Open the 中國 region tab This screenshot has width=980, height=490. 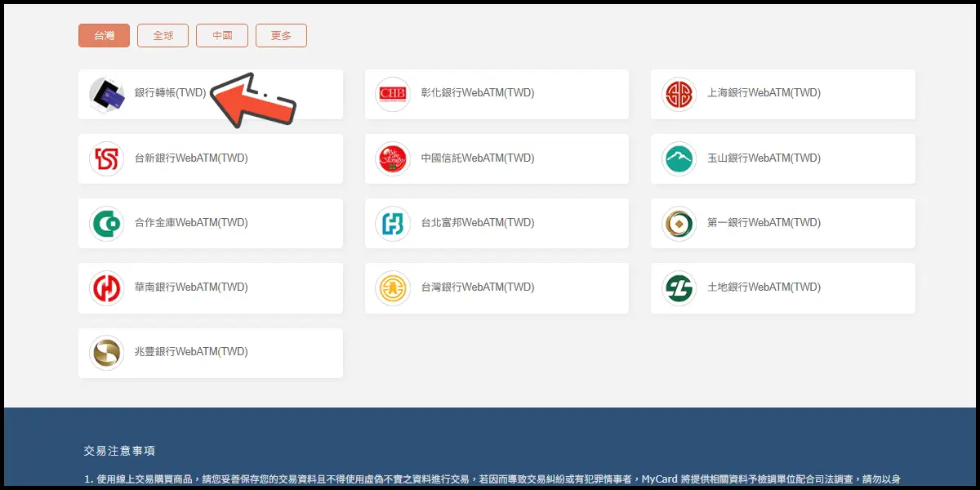tap(222, 36)
